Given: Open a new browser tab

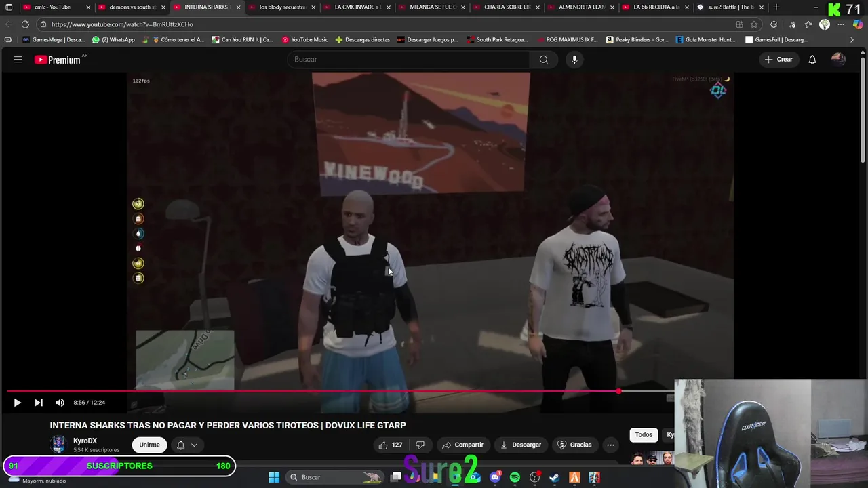Looking at the screenshot, I should 776,7.
